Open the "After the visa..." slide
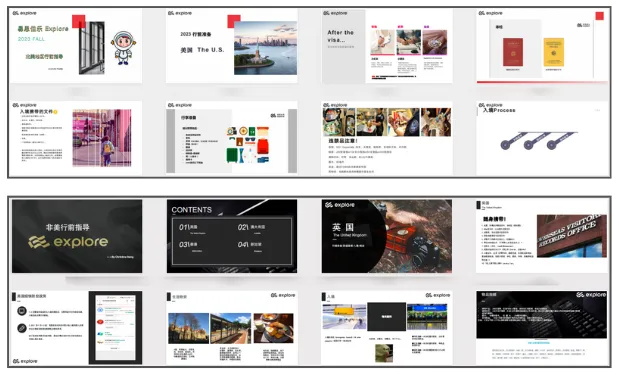 387,46
